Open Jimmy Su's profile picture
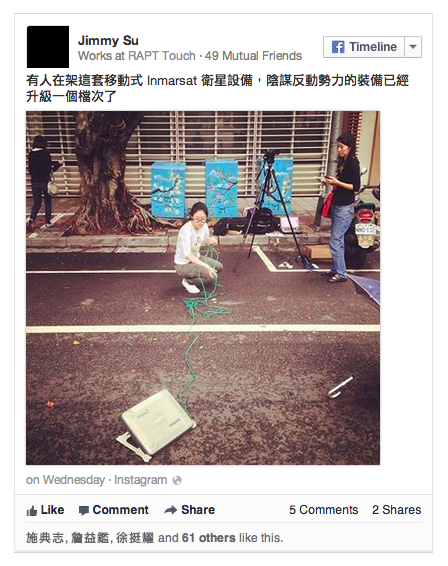Viewport: 448px width, 566px height. (x=48, y=47)
